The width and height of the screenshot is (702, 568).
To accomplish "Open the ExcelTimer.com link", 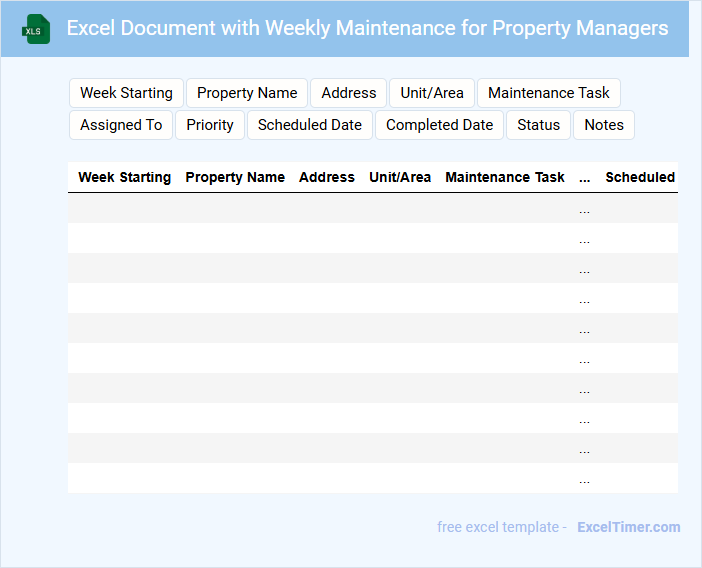I will (629, 527).
